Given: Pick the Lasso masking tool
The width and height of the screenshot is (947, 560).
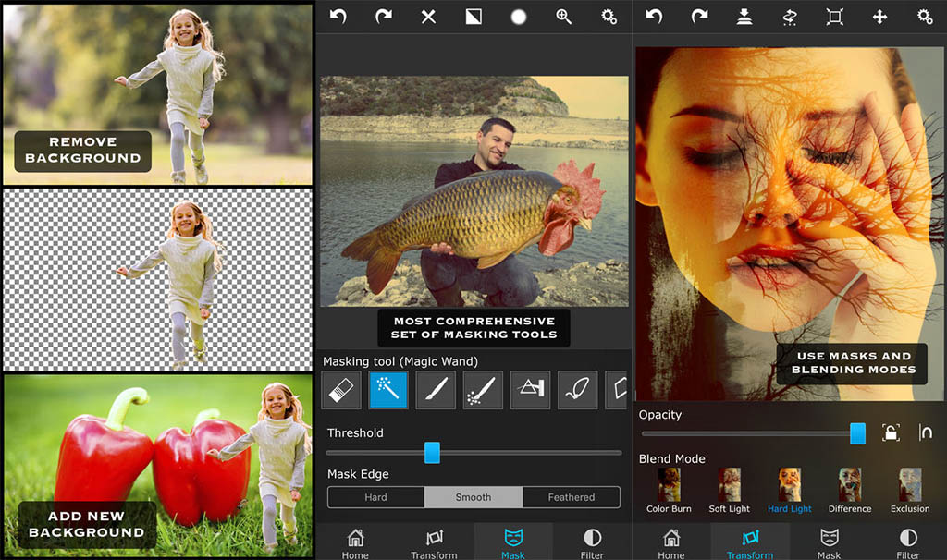Looking at the screenshot, I should click(x=577, y=390).
